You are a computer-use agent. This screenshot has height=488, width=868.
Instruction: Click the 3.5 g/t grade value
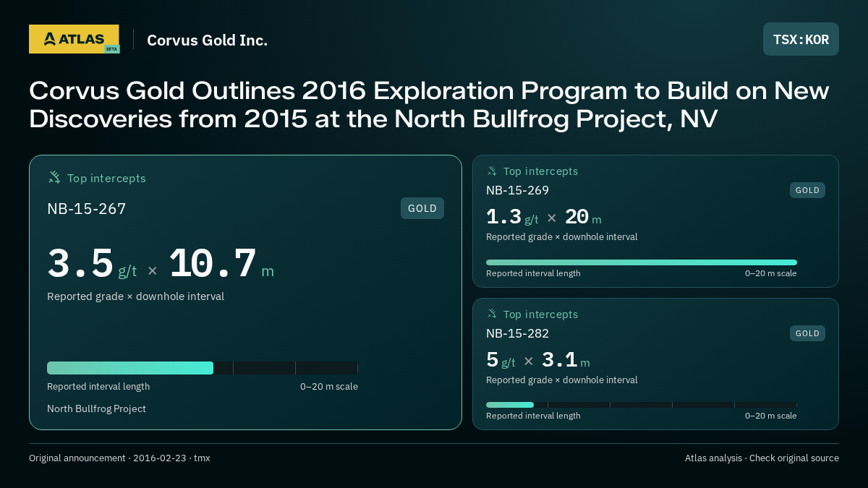92,265
